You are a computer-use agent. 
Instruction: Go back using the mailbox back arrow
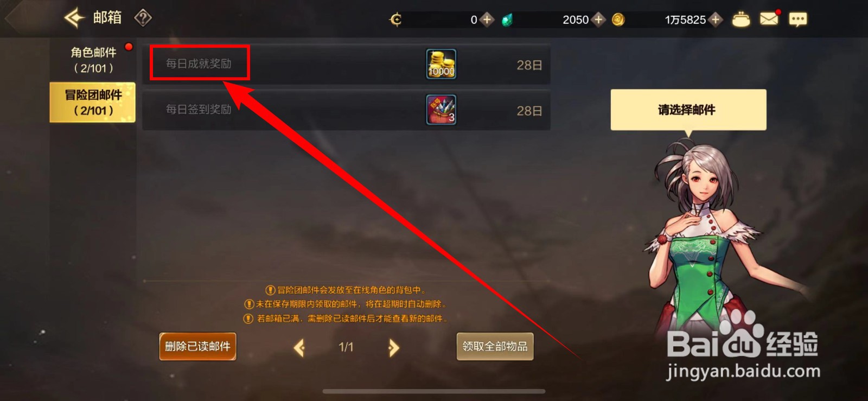74,18
